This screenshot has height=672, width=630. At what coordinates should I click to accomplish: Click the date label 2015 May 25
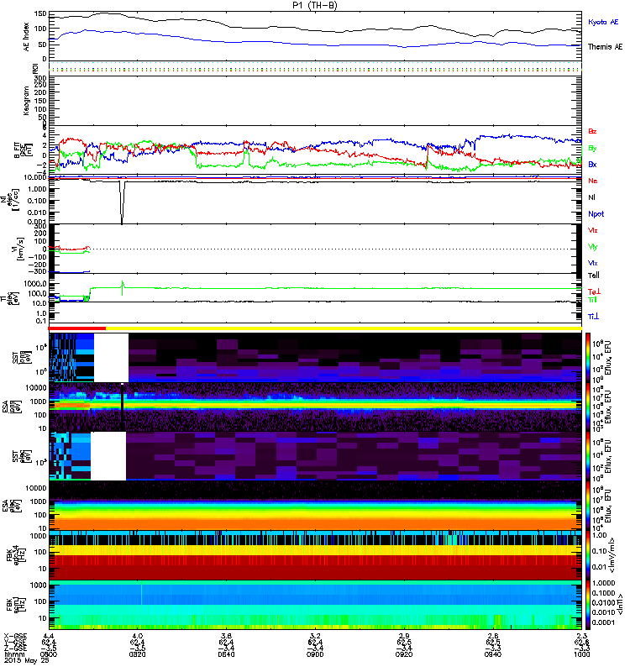tap(27, 660)
